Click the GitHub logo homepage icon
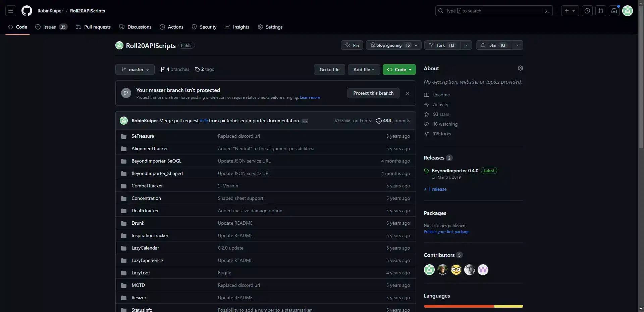 tap(27, 11)
